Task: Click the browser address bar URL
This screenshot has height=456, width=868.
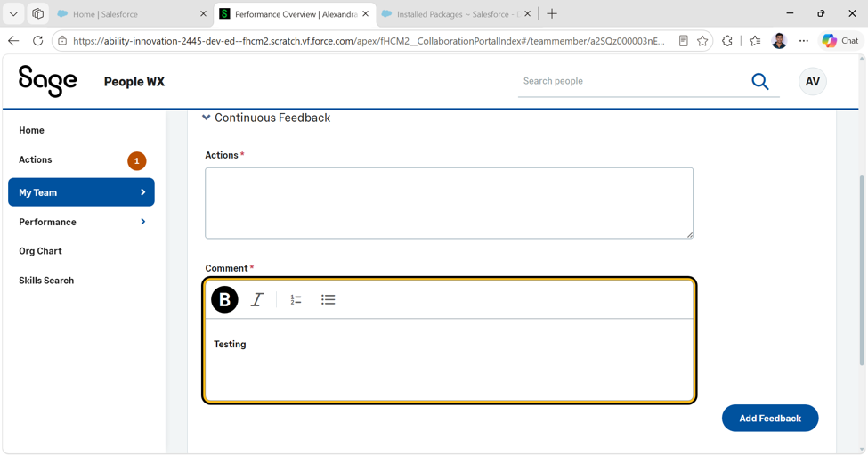Action: click(x=369, y=41)
